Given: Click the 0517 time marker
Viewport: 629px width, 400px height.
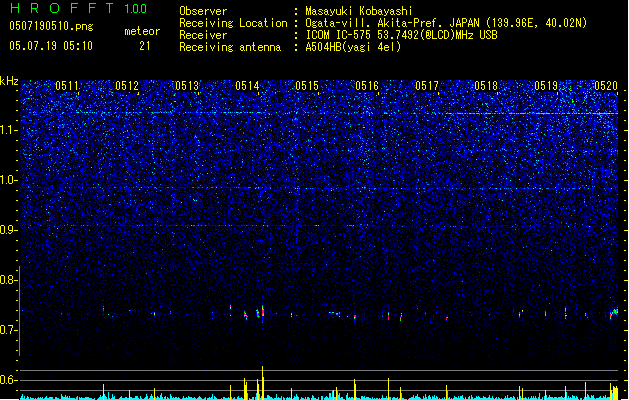Looking at the screenshot, I should click(x=427, y=86).
